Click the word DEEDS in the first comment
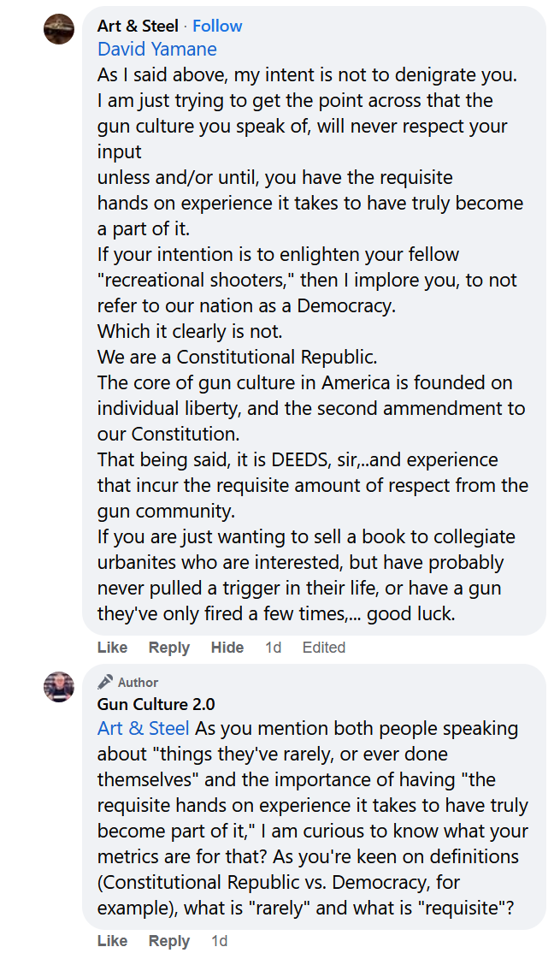 (300, 460)
